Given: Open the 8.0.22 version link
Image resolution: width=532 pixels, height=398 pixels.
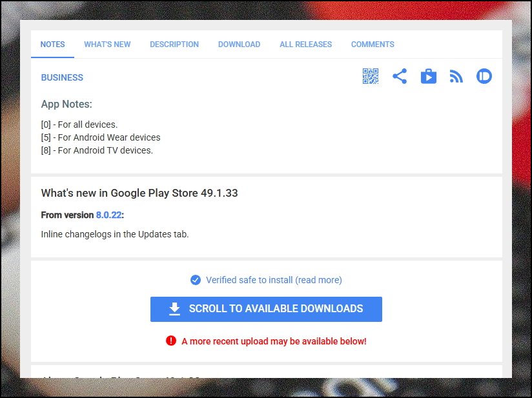Looking at the screenshot, I should (x=108, y=215).
